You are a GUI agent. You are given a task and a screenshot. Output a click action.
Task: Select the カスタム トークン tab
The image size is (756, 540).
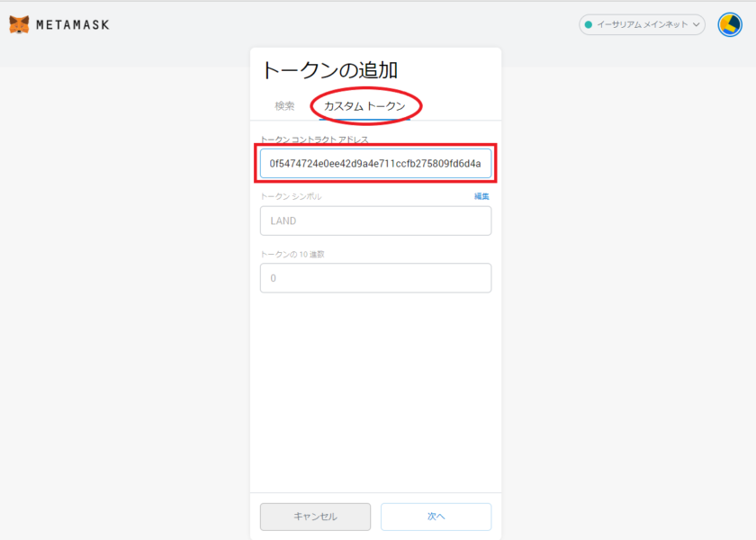364,106
